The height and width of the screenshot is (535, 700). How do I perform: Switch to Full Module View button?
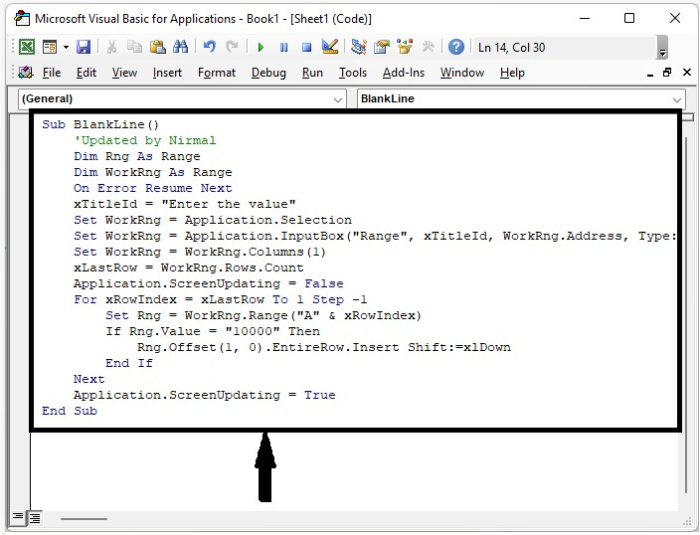[x=35, y=518]
